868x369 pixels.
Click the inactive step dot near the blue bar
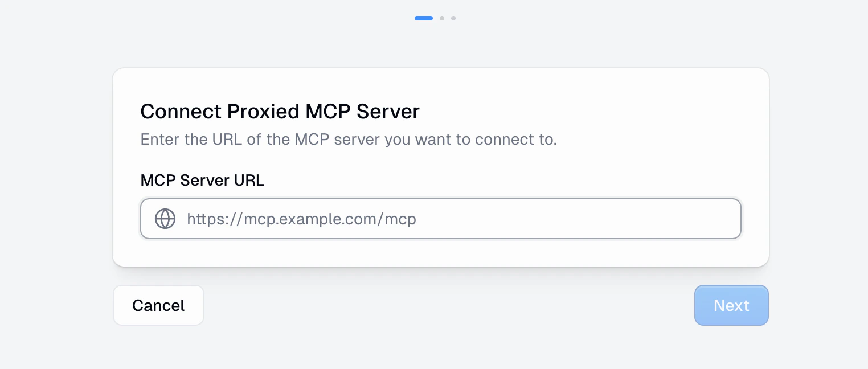pos(442,18)
